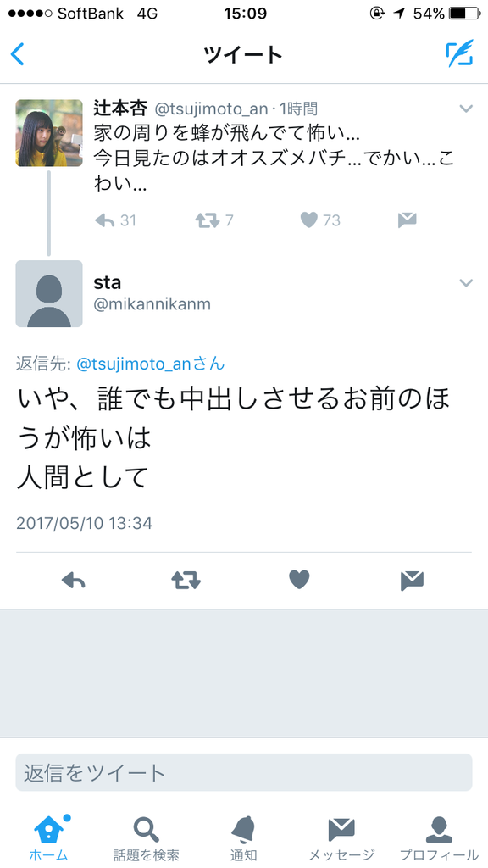This screenshot has width=488, height=868.
Task: Open the 通知 notifications tab
Action: point(243,837)
